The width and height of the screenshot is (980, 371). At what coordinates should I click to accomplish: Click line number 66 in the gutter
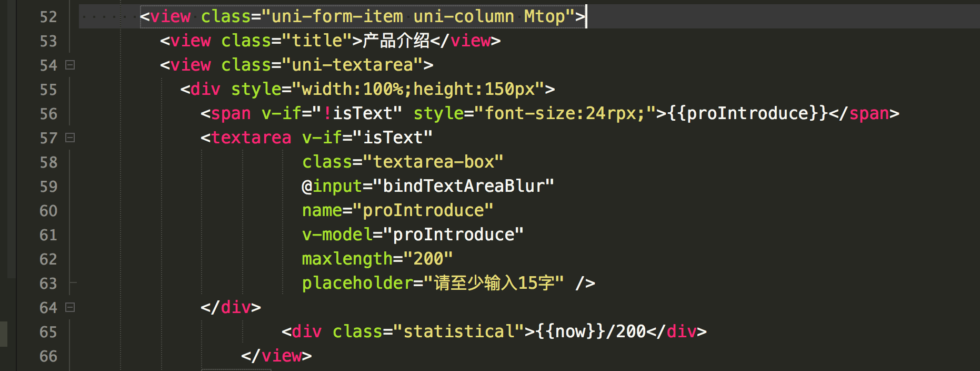click(x=48, y=356)
